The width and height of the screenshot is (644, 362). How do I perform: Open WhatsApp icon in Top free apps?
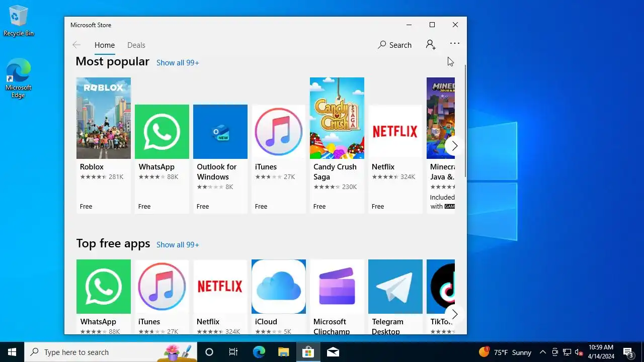point(104,287)
